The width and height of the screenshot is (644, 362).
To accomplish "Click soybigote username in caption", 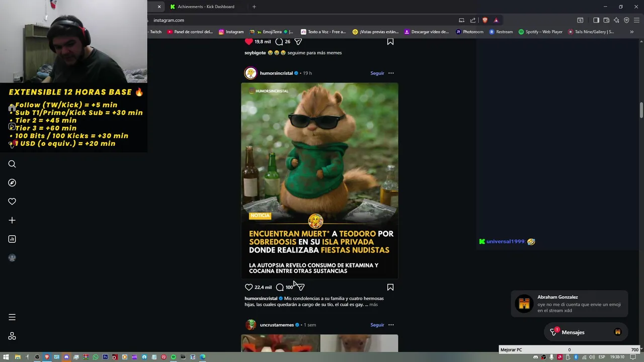I will [255, 53].
